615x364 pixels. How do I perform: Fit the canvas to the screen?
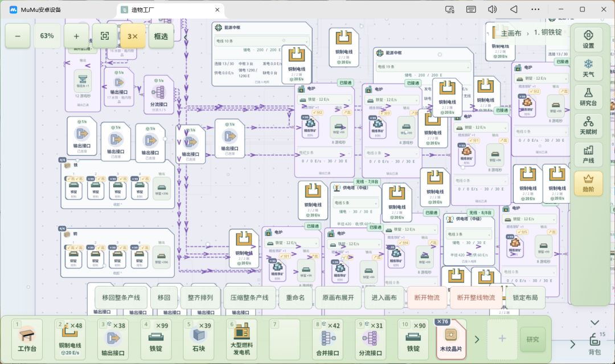point(105,36)
